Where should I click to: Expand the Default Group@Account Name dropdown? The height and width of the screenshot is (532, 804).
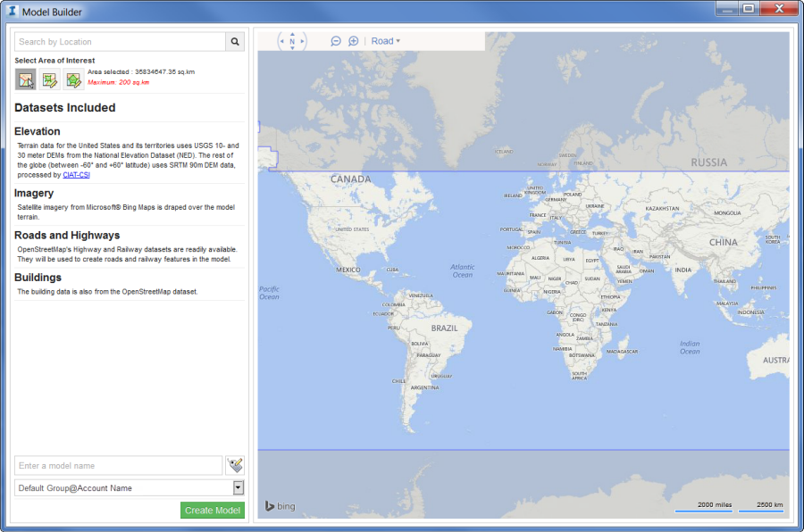point(238,487)
